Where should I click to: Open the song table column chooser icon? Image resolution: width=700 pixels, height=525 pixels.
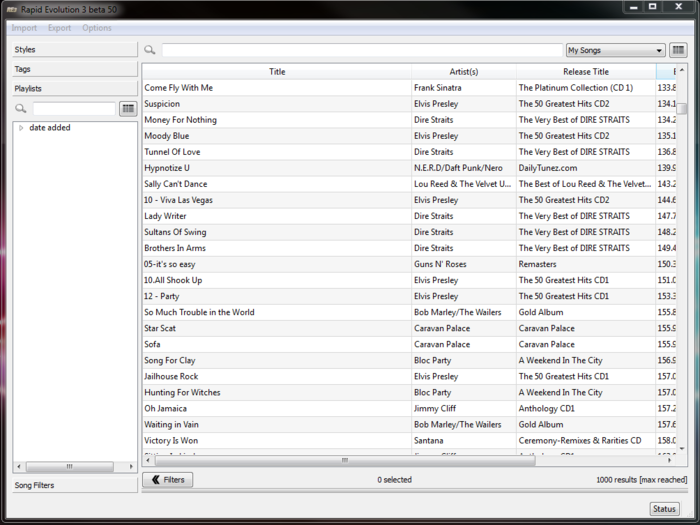(678, 50)
